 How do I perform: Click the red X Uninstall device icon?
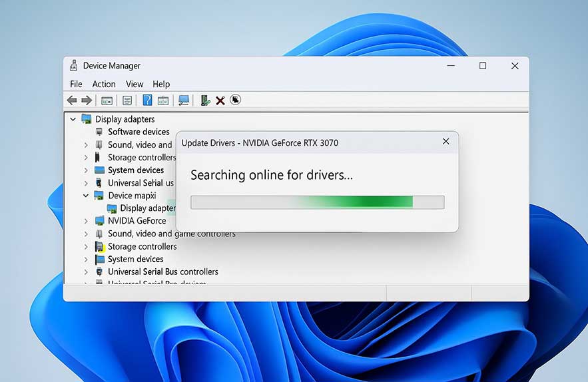click(220, 100)
